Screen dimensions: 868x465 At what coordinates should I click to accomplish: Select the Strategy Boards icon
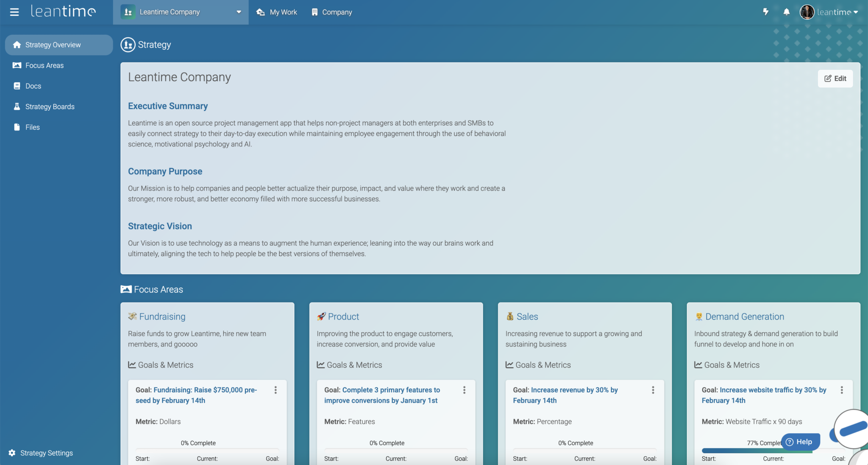[x=17, y=106]
